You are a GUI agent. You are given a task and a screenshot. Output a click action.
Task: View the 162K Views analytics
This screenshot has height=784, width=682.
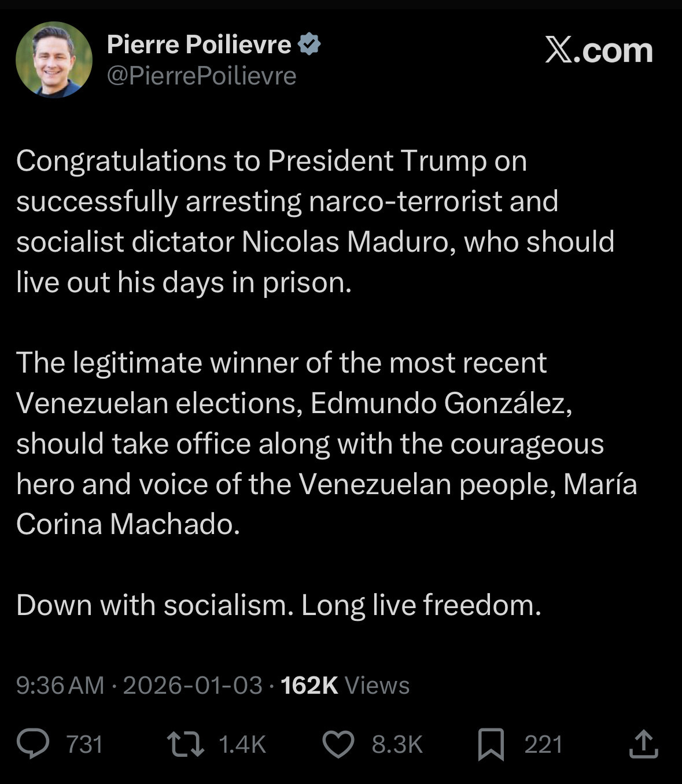[x=345, y=685]
